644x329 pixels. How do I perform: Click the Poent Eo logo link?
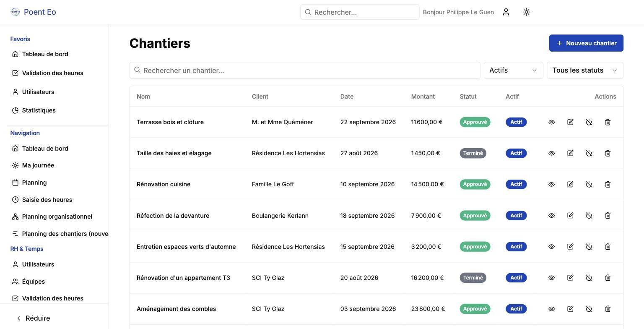(x=33, y=12)
